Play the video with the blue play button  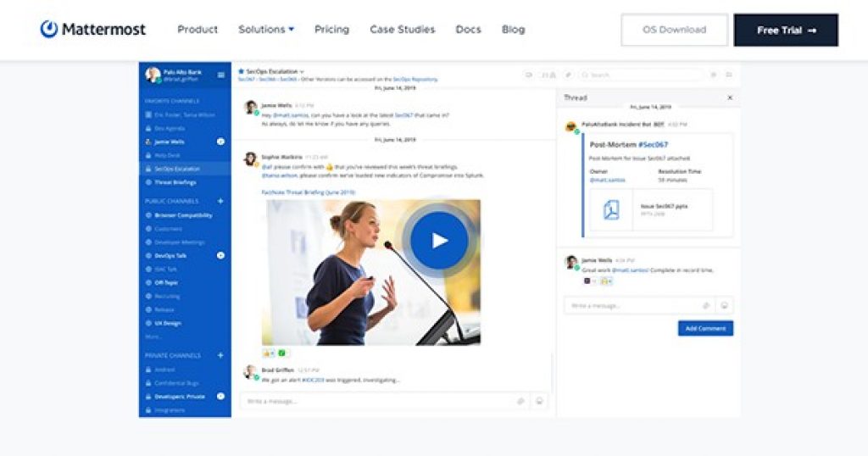click(439, 241)
